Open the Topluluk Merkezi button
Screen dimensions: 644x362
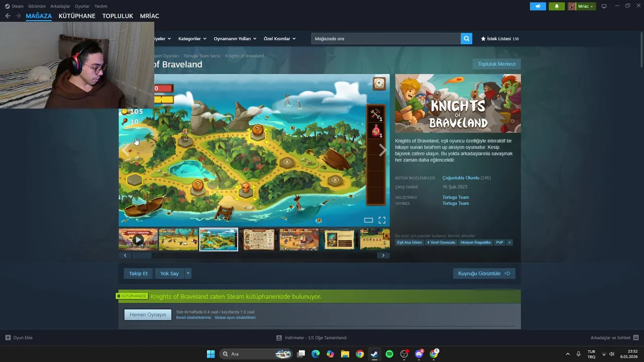click(x=497, y=64)
